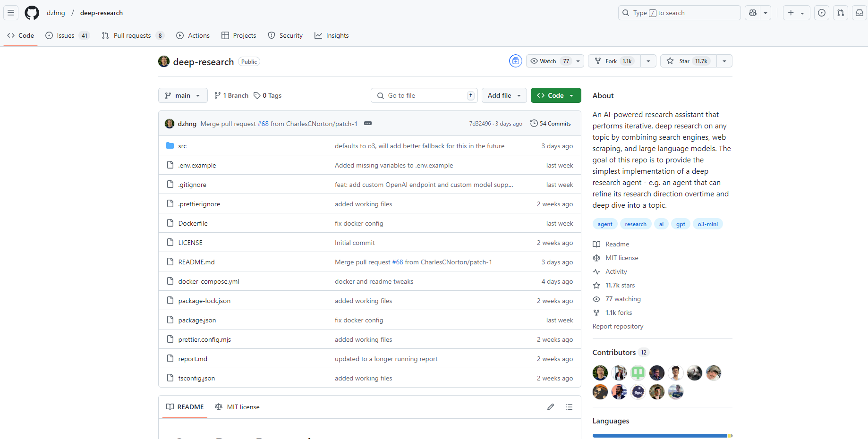Go to GitHub homepage via Octocat logo

pos(32,13)
